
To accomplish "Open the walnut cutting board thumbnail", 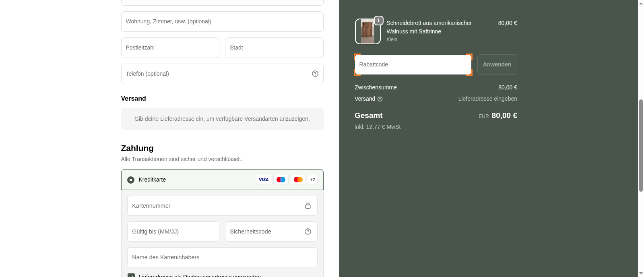I will pos(367,32).
